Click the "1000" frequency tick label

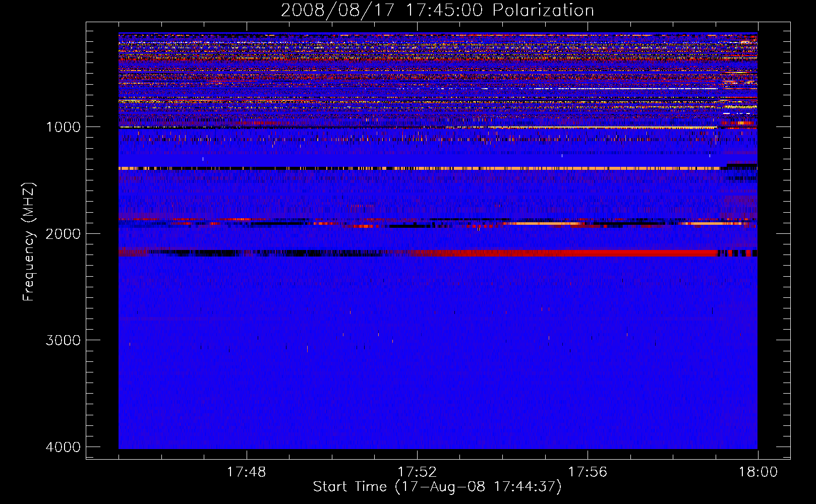pos(63,127)
